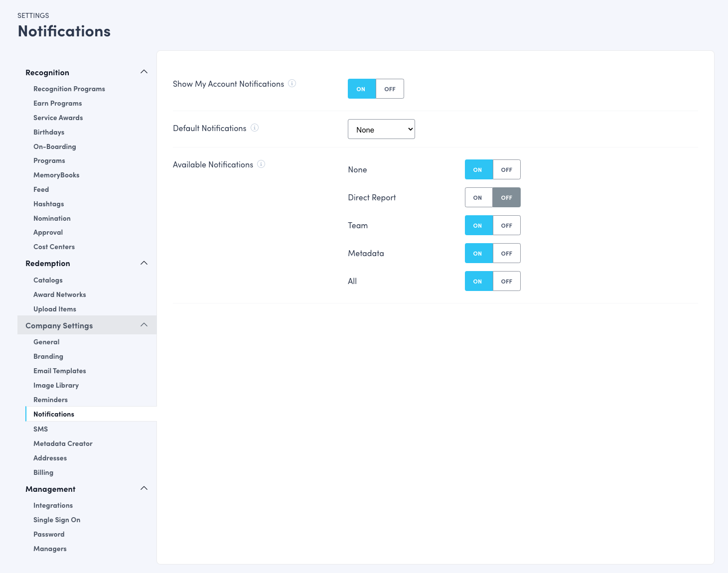
Task: Collapse the Recognition section
Action: 144,71
